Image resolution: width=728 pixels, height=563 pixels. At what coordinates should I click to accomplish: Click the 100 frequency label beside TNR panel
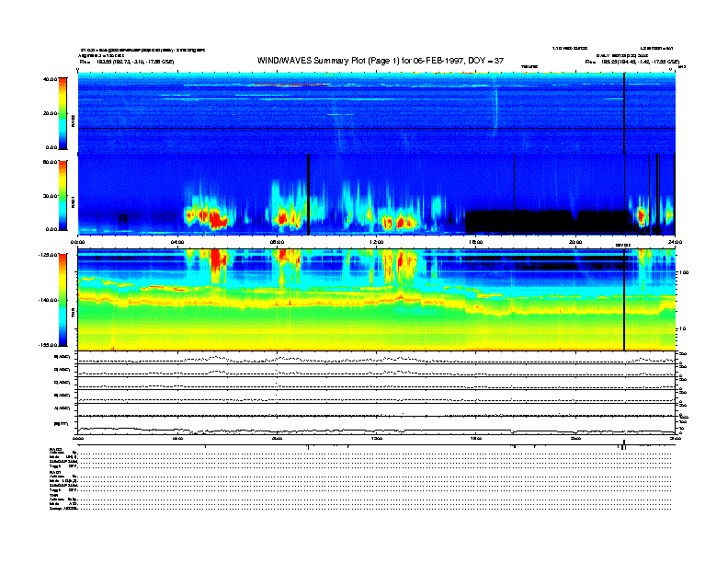click(684, 272)
